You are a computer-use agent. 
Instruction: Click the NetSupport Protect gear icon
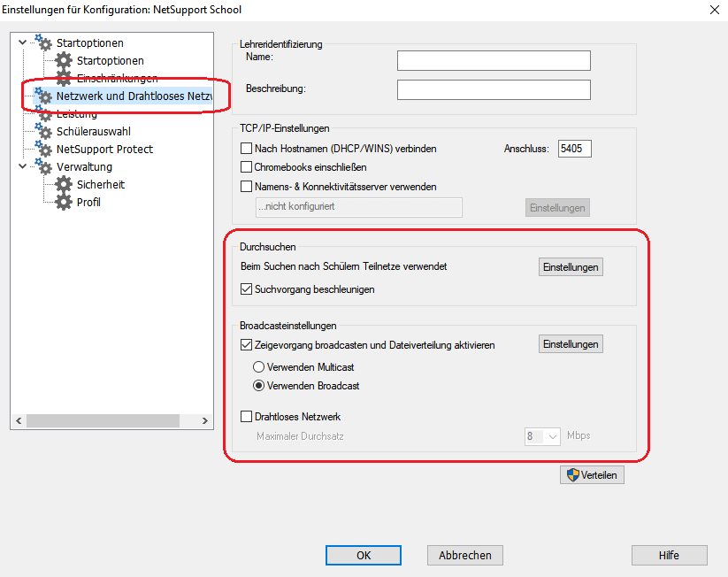[x=42, y=150]
